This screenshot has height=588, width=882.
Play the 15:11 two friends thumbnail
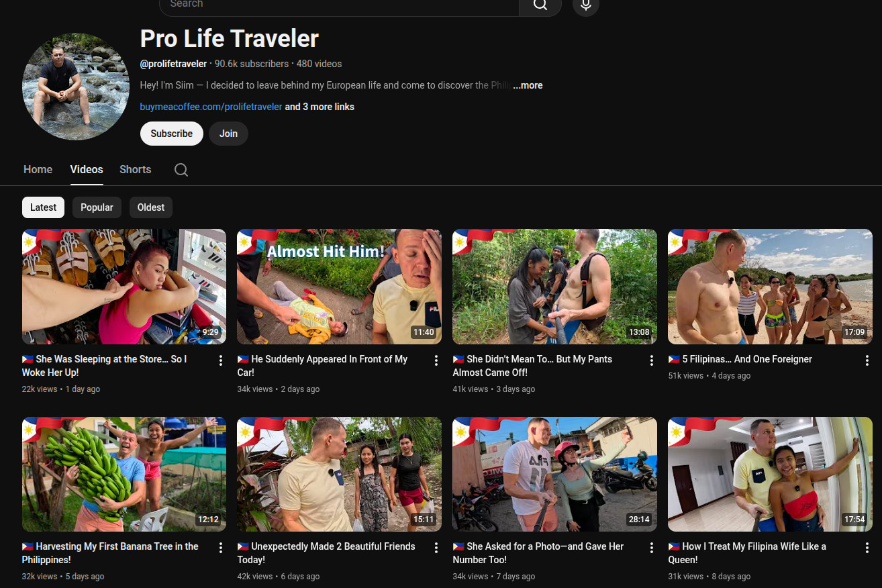tap(340, 475)
